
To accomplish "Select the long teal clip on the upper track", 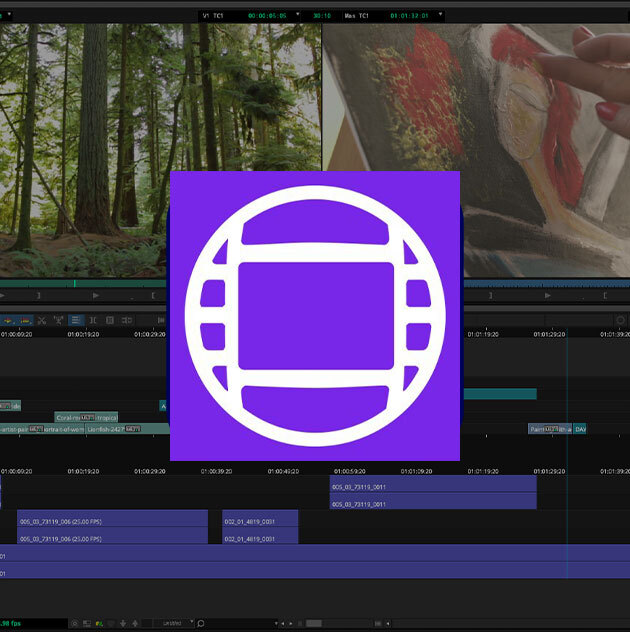I will pos(500,394).
